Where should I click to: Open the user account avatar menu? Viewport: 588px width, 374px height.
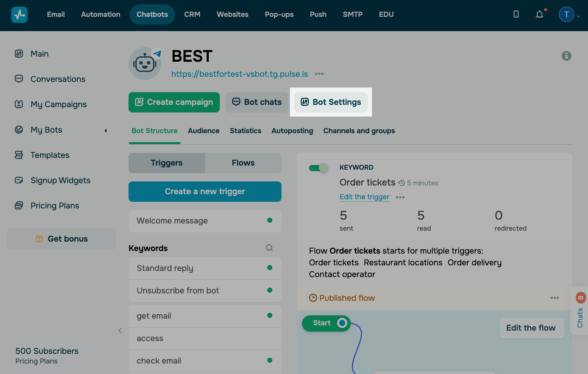point(566,15)
